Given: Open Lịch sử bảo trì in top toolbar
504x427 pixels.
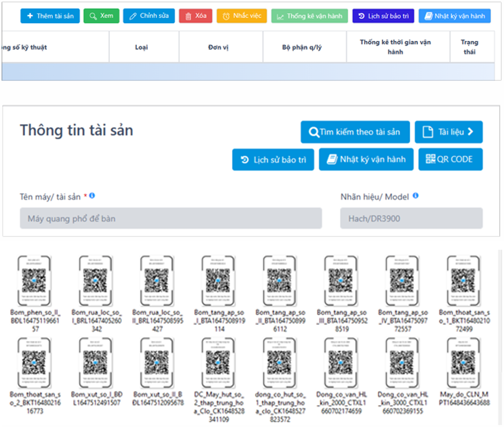Looking at the screenshot, I should [x=383, y=16].
